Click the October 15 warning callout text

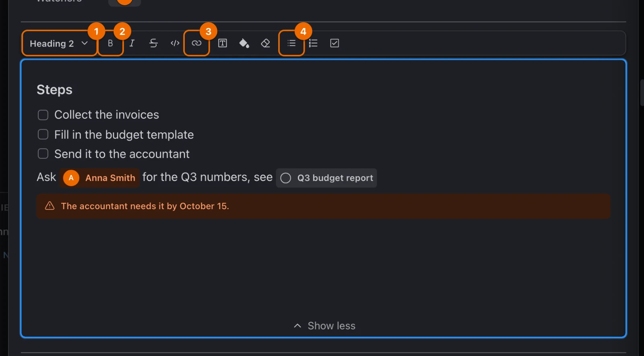click(145, 206)
